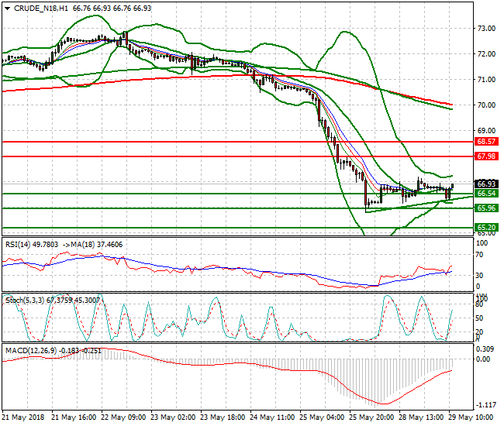Select the 24 May 11:00 time axis label
504x426 pixels.
[x=272, y=417]
